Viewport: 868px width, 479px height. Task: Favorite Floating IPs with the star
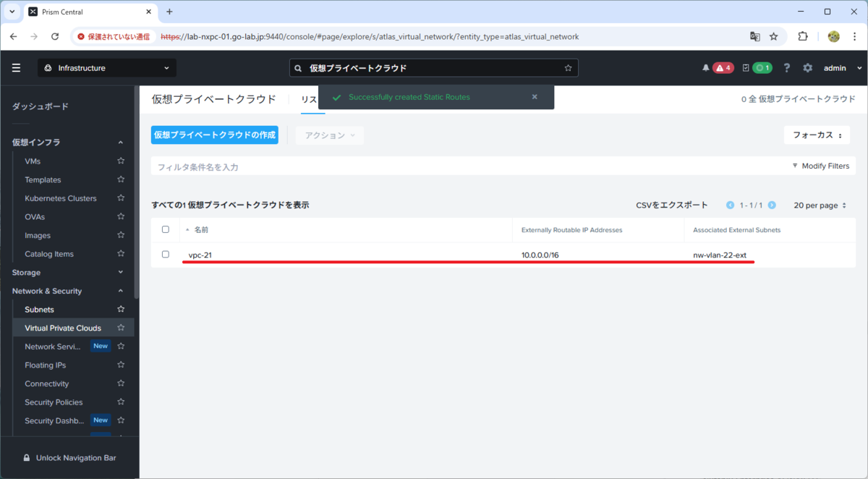click(121, 365)
